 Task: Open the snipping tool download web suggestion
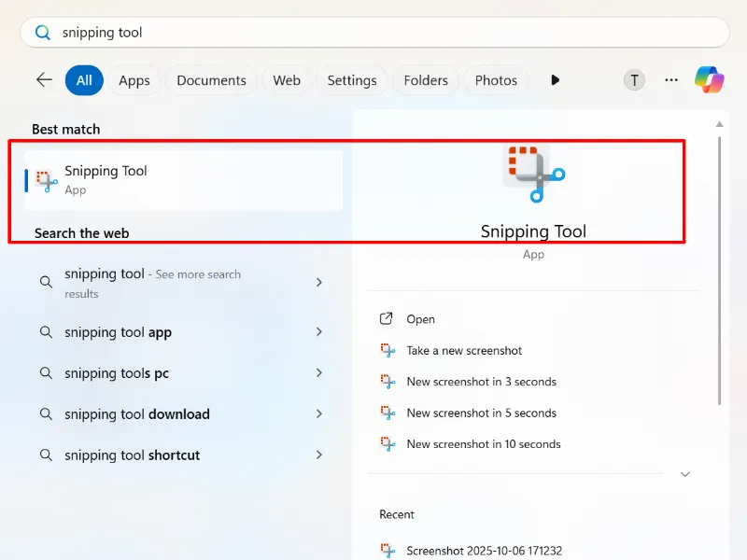coord(136,413)
